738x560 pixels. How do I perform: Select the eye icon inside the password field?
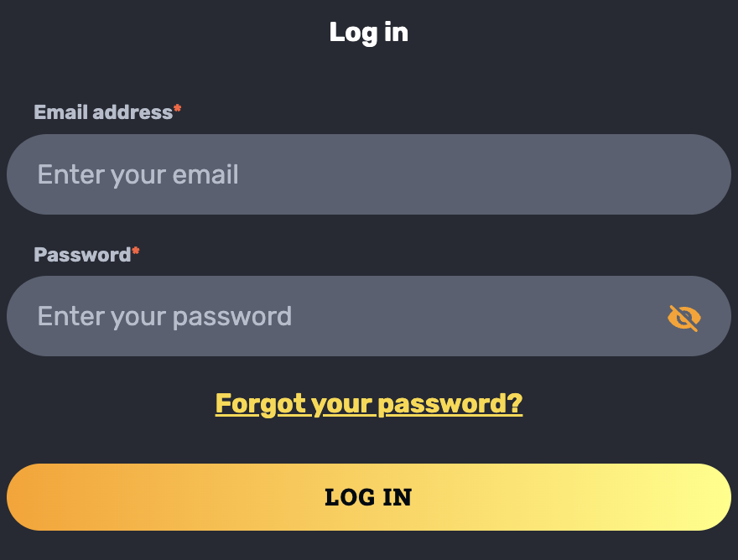point(683,316)
